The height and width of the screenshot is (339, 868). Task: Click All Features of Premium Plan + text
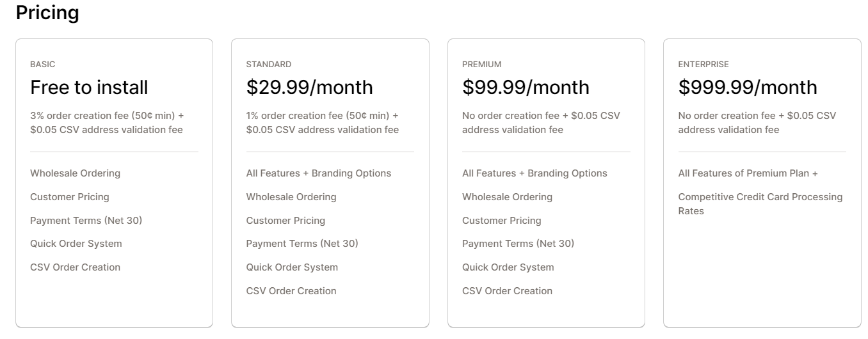click(x=748, y=173)
